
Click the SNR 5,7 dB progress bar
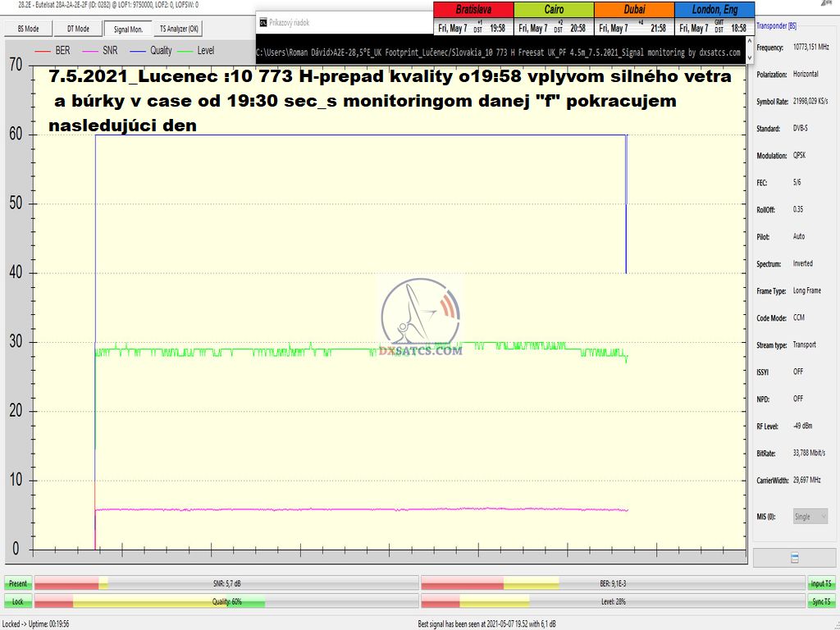pyautogui.click(x=225, y=583)
